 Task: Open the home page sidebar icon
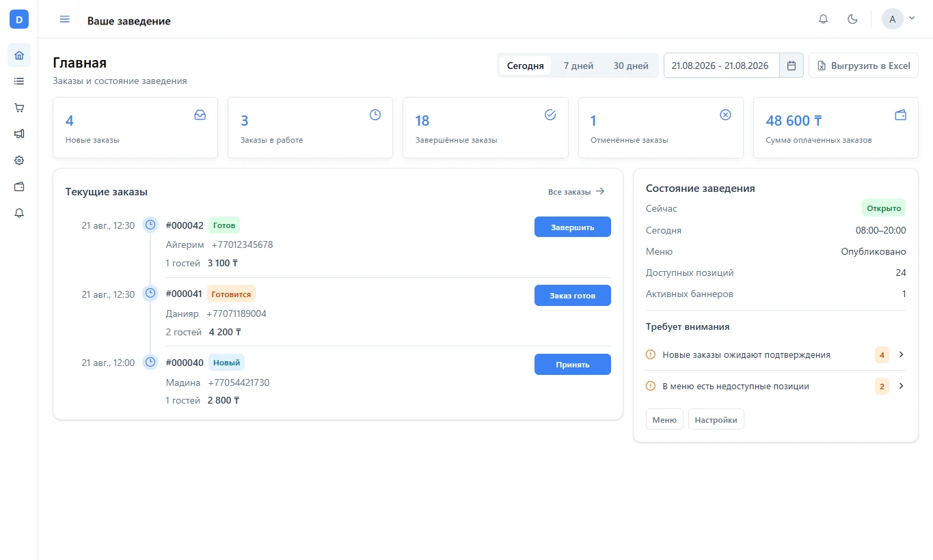tap(19, 55)
